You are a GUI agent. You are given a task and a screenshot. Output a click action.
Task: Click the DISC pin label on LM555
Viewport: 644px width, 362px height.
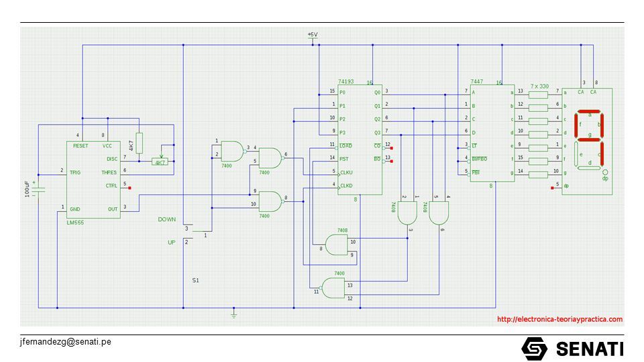coord(112,159)
